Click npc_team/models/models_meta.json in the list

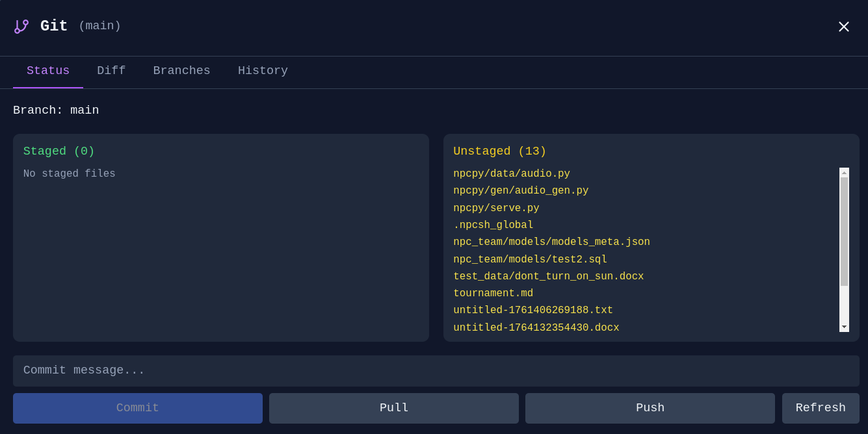pyautogui.click(x=551, y=241)
